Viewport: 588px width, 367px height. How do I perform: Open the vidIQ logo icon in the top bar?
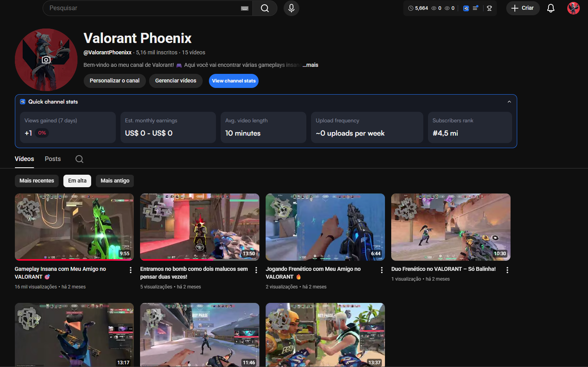click(x=466, y=8)
